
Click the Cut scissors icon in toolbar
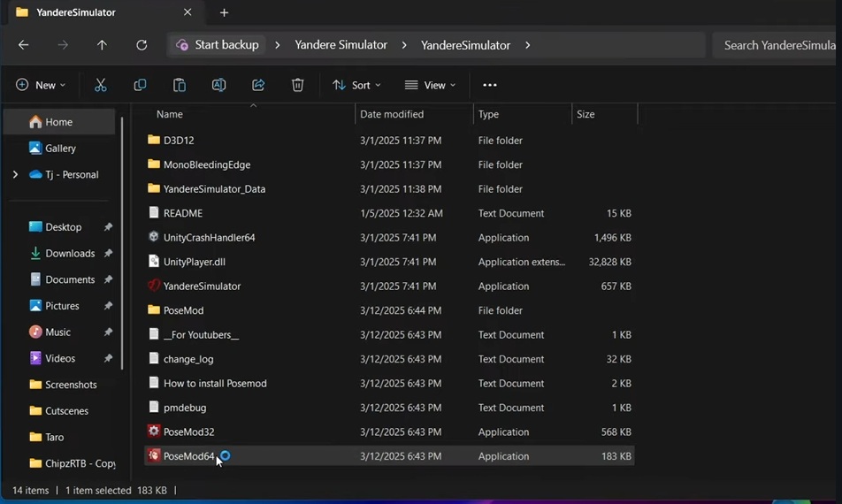click(100, 85)
